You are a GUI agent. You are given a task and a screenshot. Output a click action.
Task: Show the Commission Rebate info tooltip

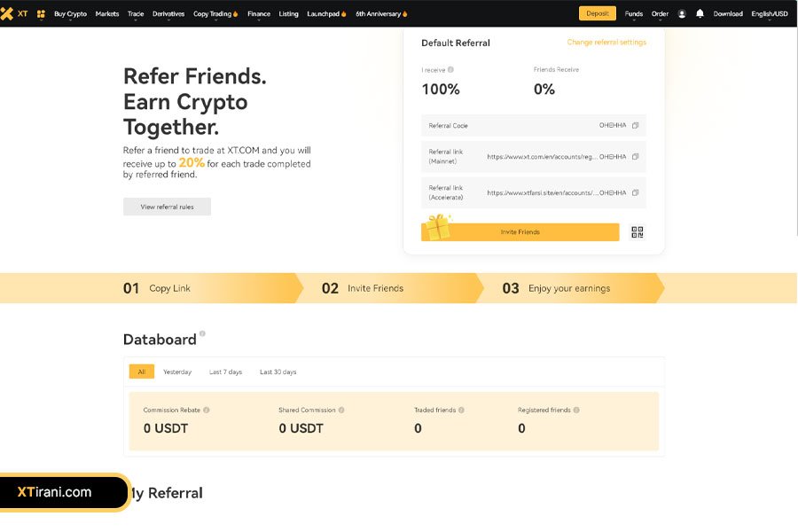pyautogui.click(x=207, y=411)
